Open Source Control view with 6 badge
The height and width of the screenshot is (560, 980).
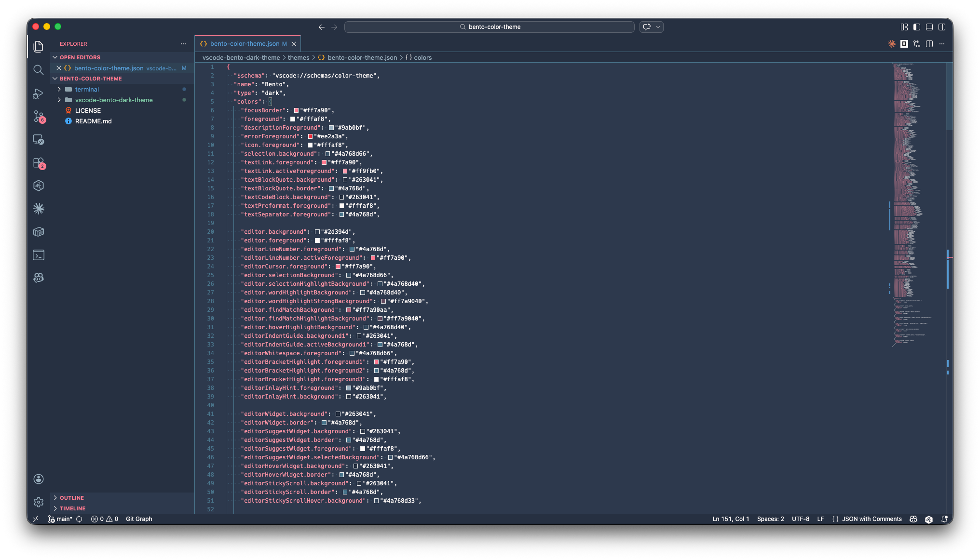tap(39, 116)
